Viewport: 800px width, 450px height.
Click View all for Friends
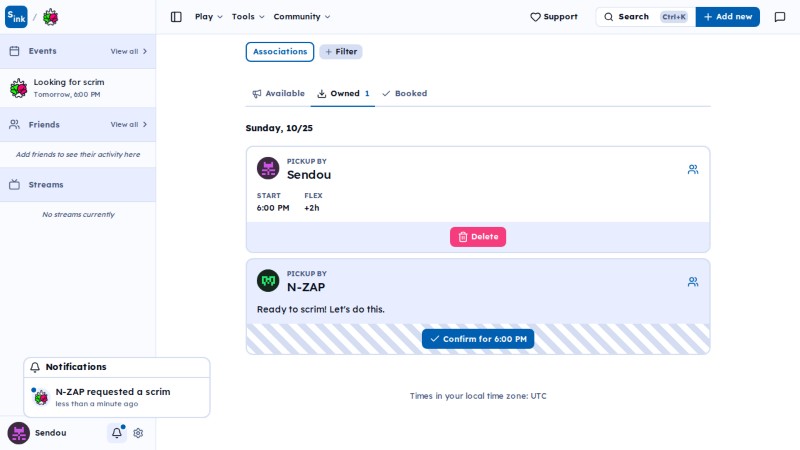(x=129, y=124)
